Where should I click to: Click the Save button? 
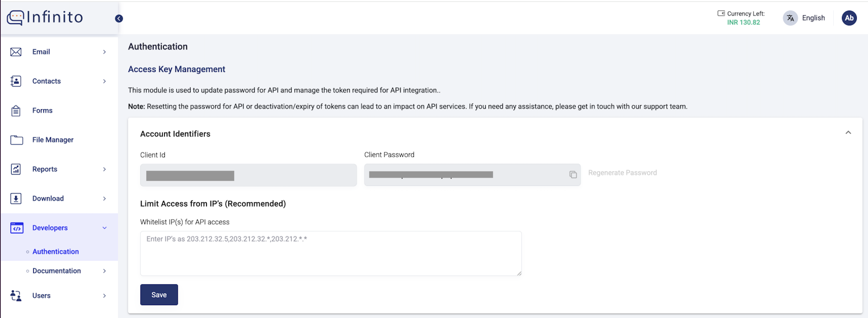click(159, 295)
